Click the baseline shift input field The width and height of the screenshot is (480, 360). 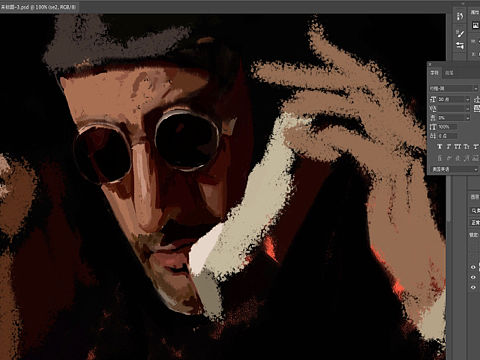pyautogui.click(x=447, y=136)
